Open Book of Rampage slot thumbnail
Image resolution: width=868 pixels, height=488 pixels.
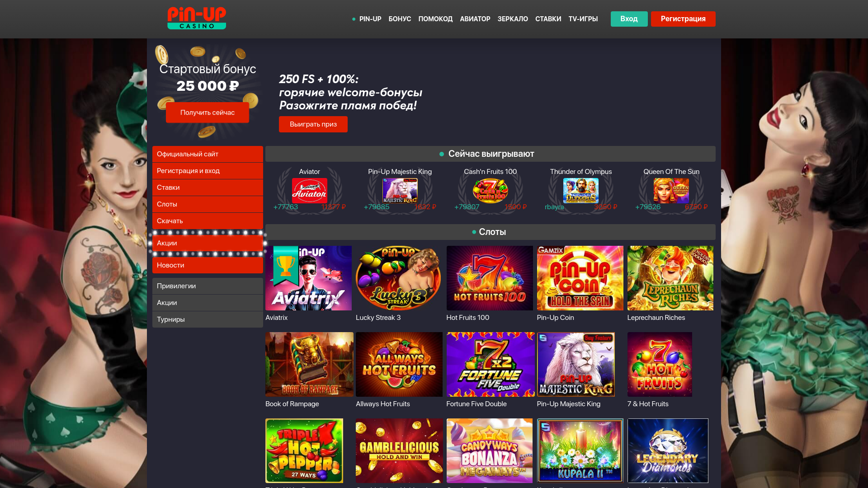[x=309, y=364]
